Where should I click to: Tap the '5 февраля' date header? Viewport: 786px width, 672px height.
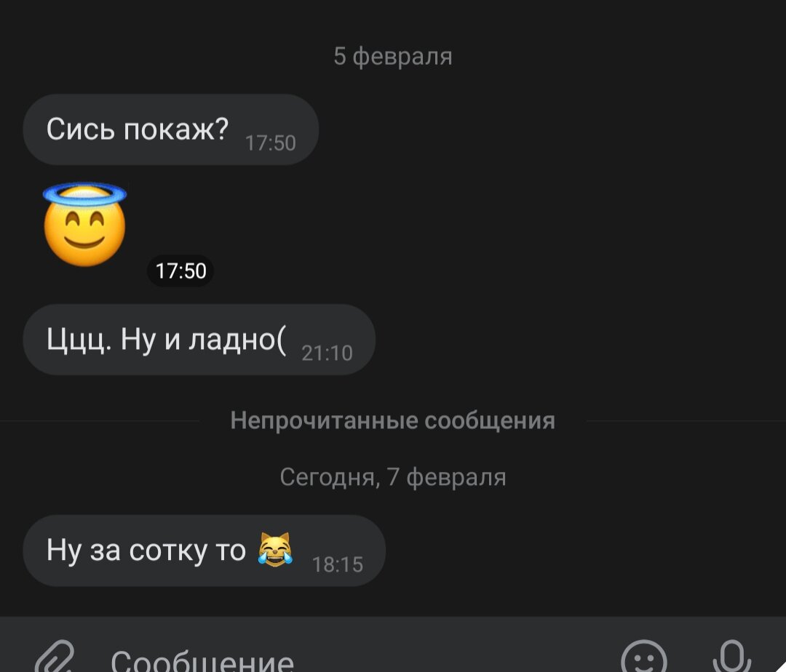pyautogui.click(x=393, y=56)
